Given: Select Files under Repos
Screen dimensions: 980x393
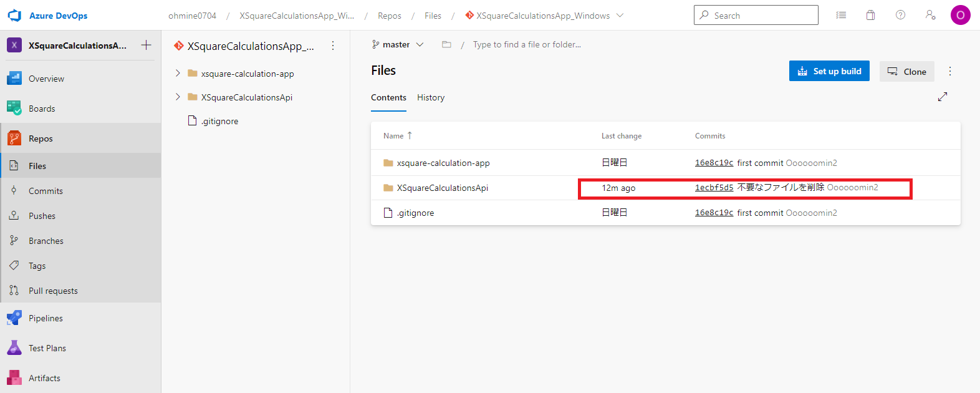Looking at the screenshot, I should click(x=80, y=166).
